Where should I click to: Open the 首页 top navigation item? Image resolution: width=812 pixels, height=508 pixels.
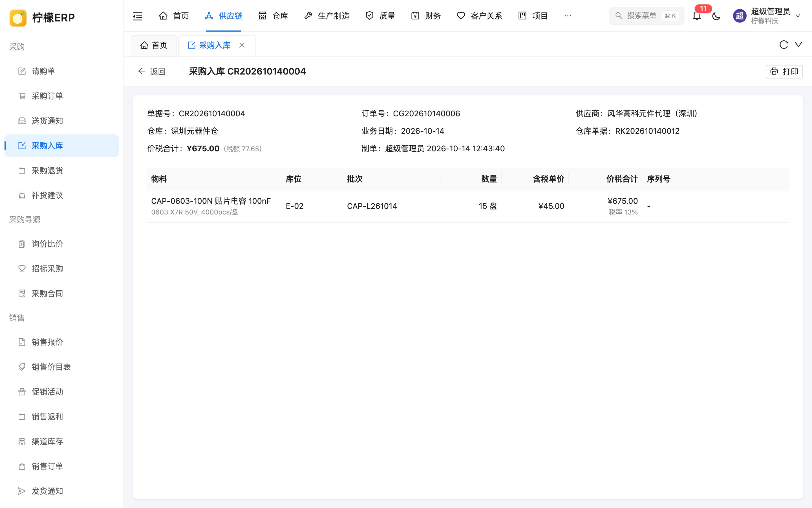(174, 16)
